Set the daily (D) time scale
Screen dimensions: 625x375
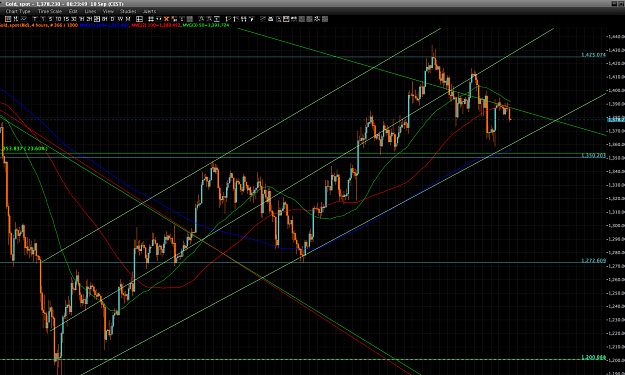112,19
